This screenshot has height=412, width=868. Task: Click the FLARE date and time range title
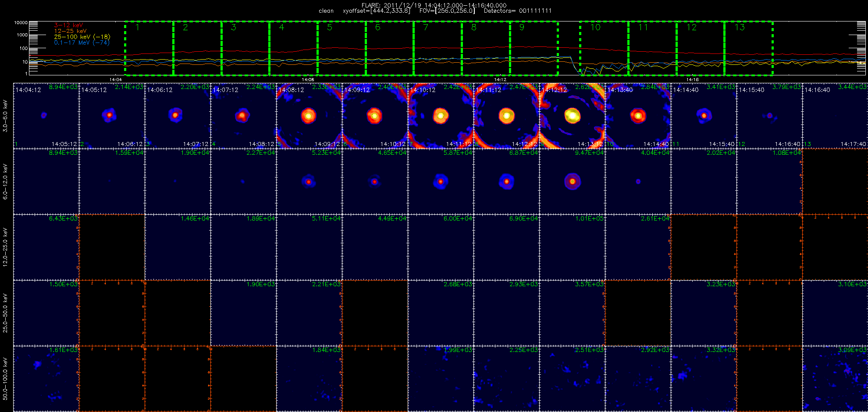(x=434, y=5)
